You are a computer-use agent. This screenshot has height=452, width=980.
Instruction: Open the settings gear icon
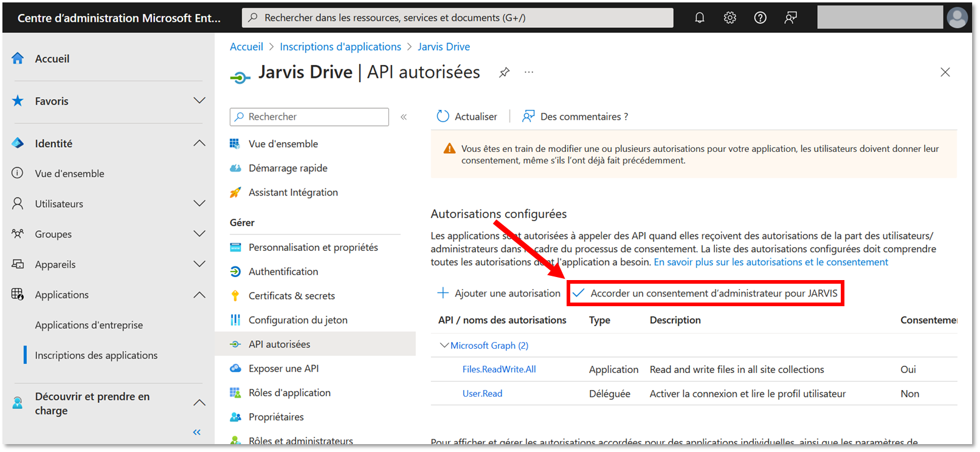(730, 18)
